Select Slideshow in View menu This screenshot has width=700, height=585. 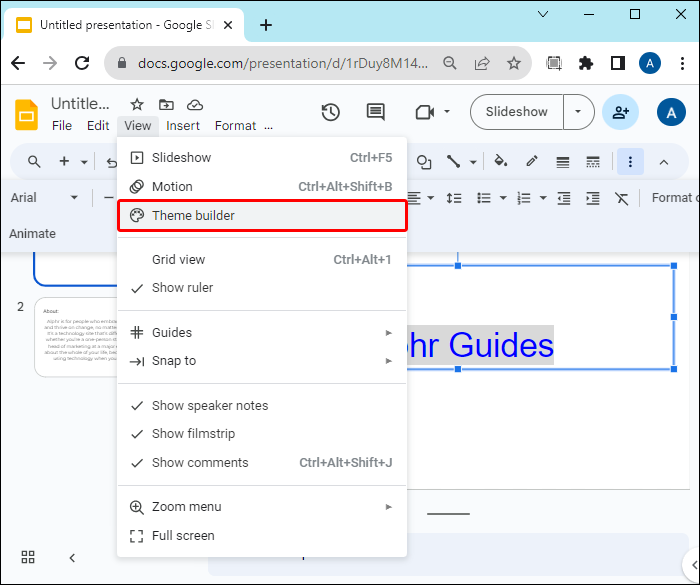click(262, 158)
